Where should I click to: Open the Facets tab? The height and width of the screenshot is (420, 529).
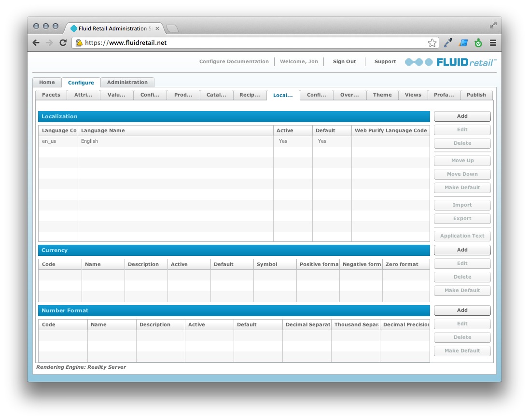click(x=51, y=95)
